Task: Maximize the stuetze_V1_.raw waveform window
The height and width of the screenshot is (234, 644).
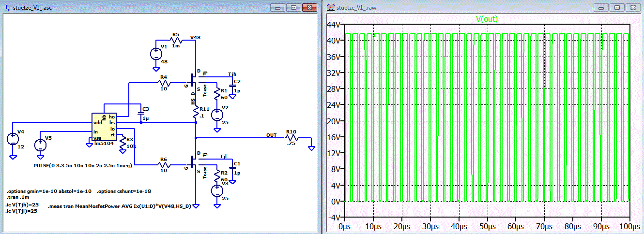Action: [x=617, y=7]
